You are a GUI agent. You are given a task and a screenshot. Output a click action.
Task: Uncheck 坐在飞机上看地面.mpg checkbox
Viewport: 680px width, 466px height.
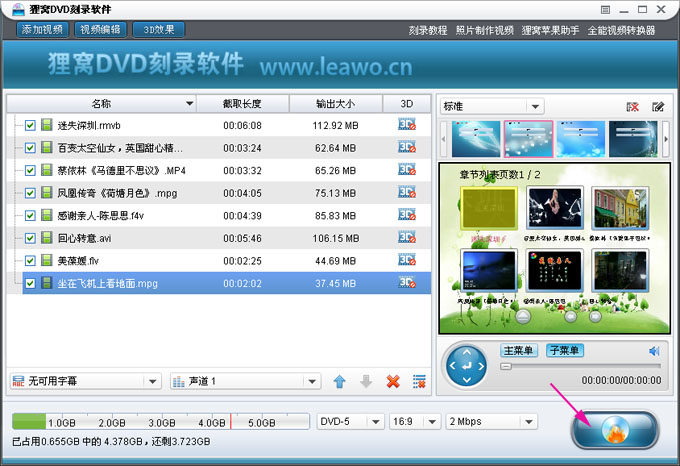click(30, 284)
